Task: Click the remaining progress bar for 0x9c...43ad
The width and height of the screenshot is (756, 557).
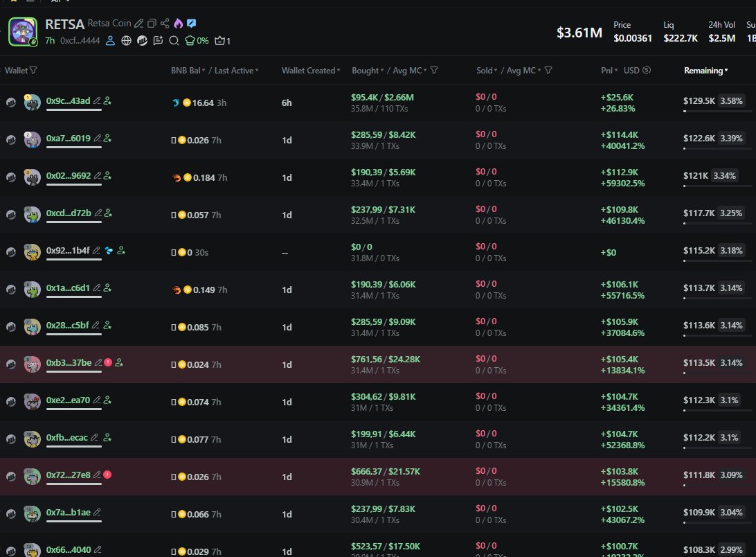Action: click(717, 111)
